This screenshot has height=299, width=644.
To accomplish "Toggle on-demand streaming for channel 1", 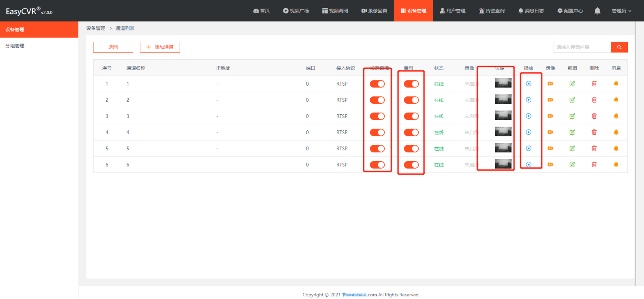I will 377,84.
